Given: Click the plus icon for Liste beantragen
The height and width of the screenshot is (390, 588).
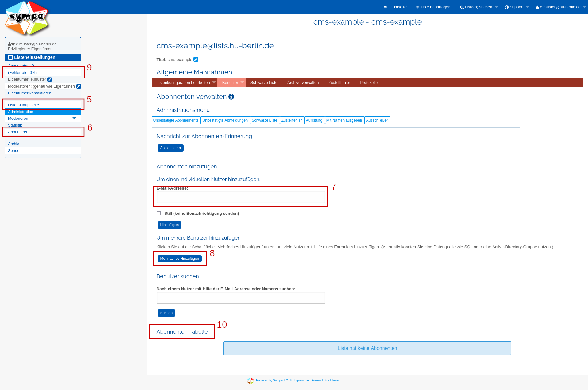Looking at the screenshot, I should pyautogui.click(x=418, y=7).
